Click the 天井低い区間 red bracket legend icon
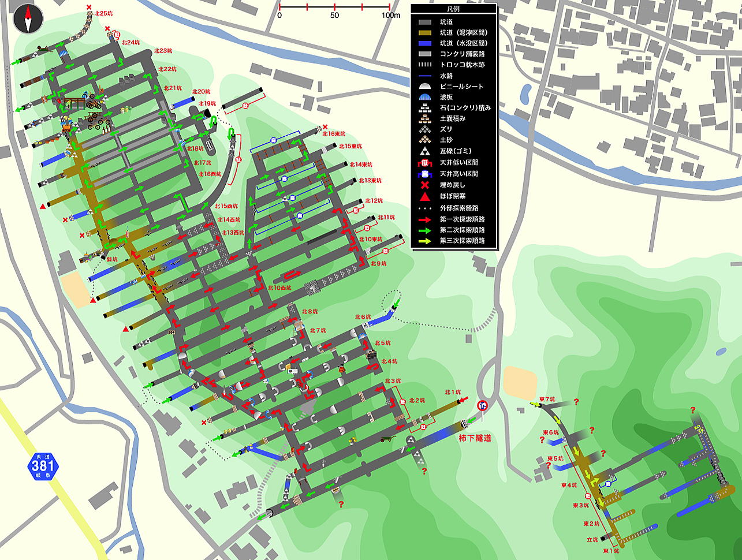 (x=424, y=163)
